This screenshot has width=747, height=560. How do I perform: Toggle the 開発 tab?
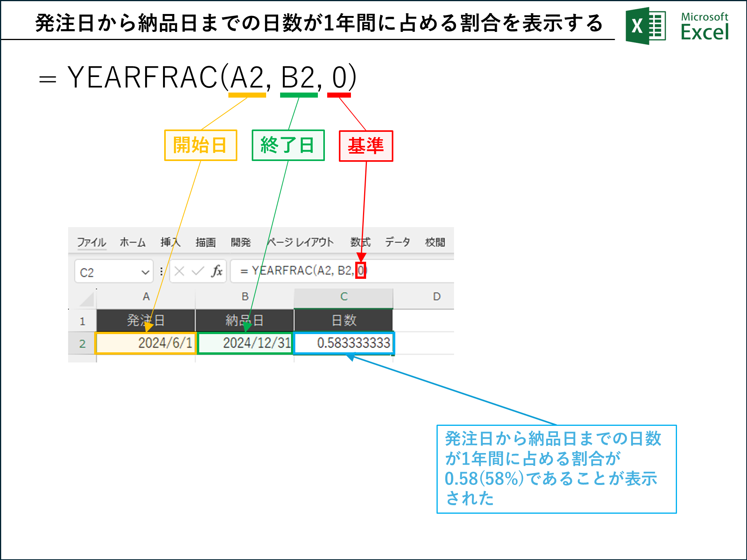241,242
